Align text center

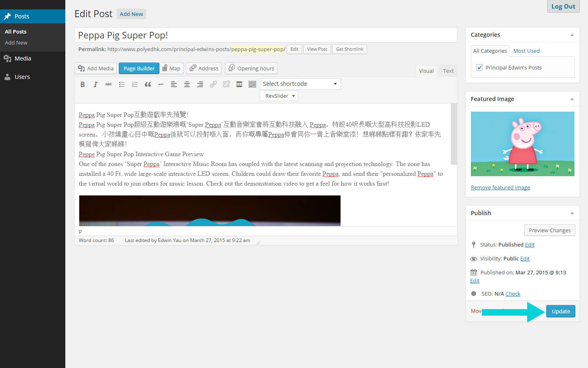click(x=187, y=84)
